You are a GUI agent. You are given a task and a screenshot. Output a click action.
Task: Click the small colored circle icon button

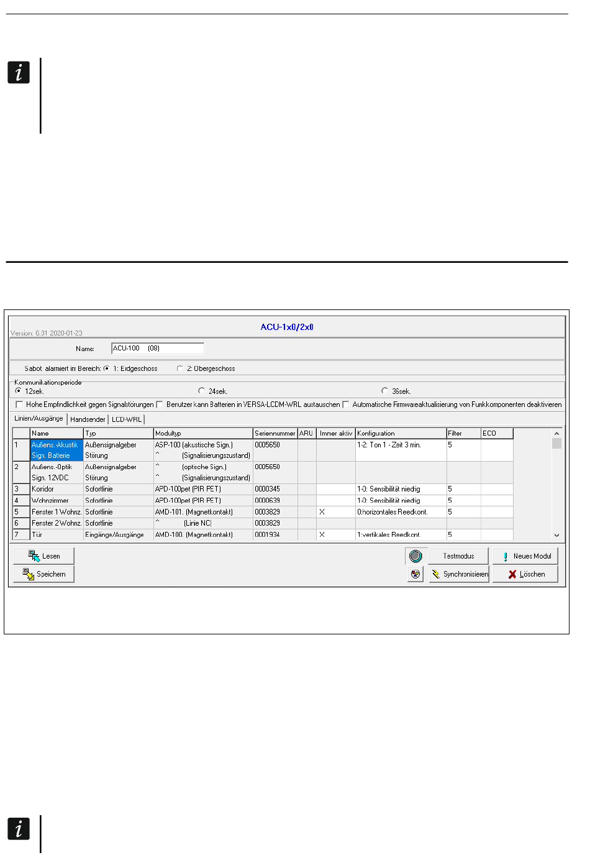(415, 574)
